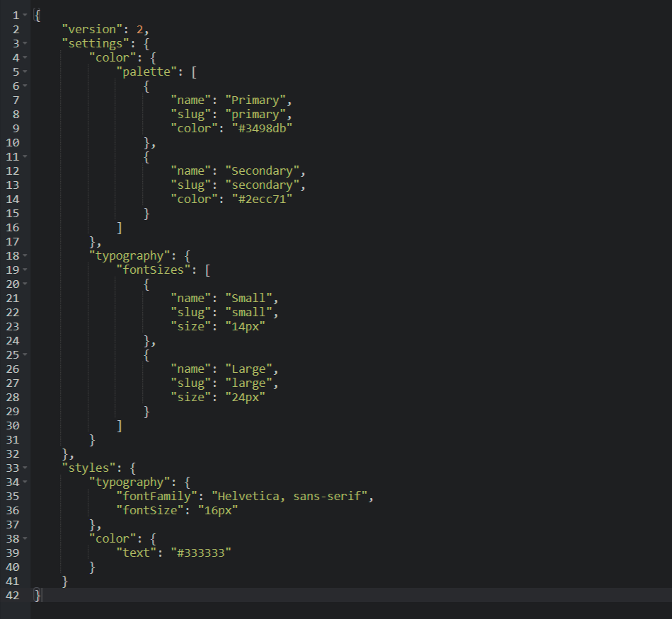Collapse the "settings" block fold arrow
Viewport: 672px width, 619px height.
(x=25, y=43)
